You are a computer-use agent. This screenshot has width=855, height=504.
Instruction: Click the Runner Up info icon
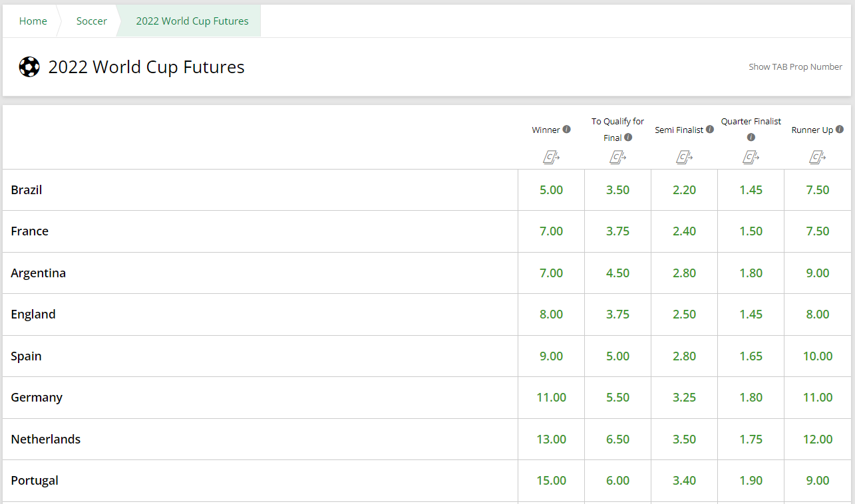click(x=840, y=130)
